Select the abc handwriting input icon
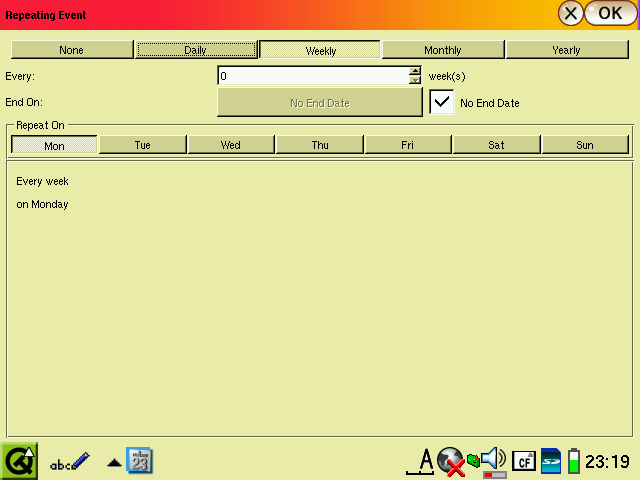The image size is (640, 480). coord(70,462)
